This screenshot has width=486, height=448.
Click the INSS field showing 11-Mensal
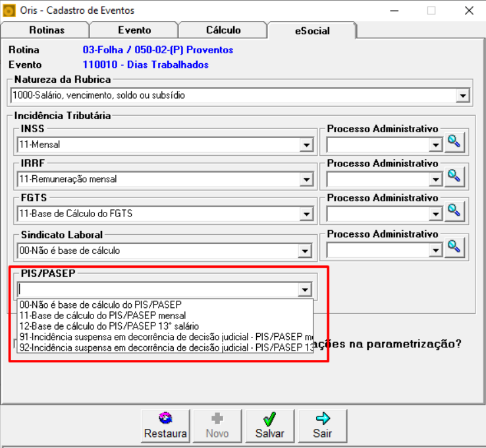(159, 145)
